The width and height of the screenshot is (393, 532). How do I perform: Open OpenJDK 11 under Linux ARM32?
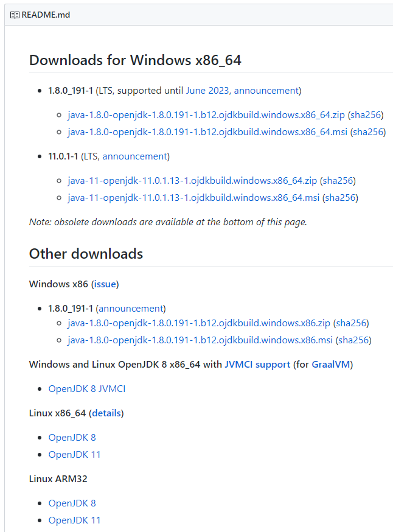click(x=74, y=520)
